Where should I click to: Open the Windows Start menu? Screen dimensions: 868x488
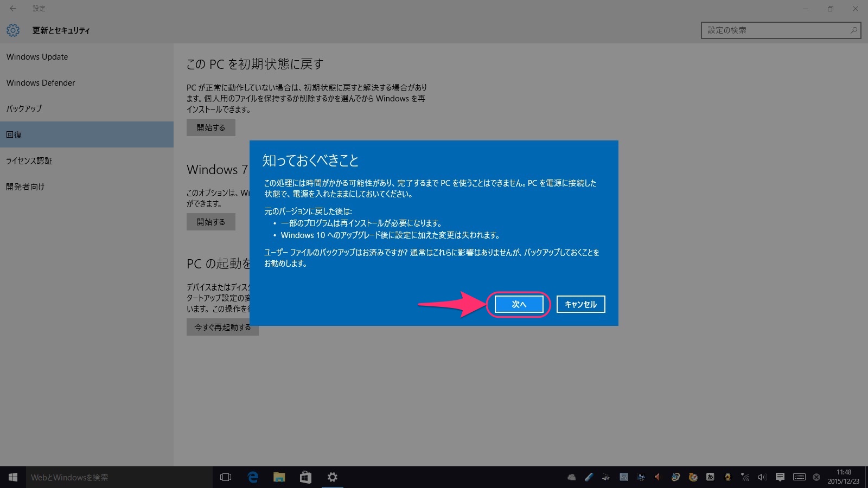[x=13, y=477]
